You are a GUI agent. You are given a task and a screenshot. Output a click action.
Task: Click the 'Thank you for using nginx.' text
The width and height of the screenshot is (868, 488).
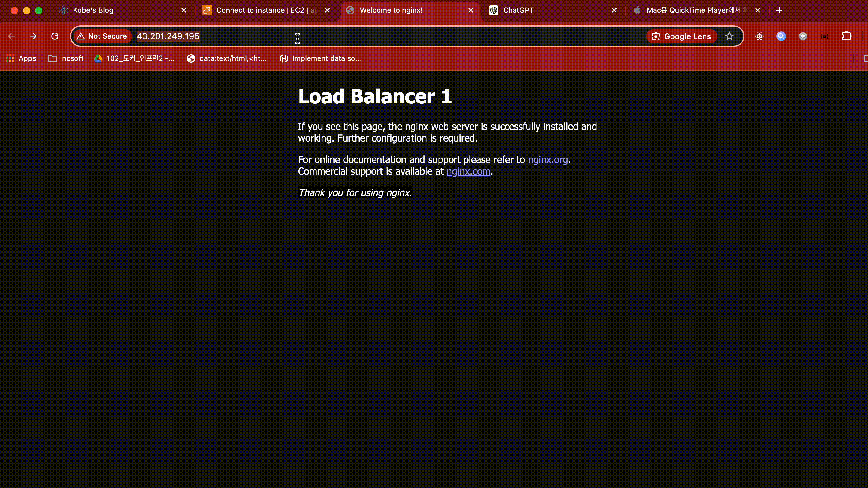[355, 193]
